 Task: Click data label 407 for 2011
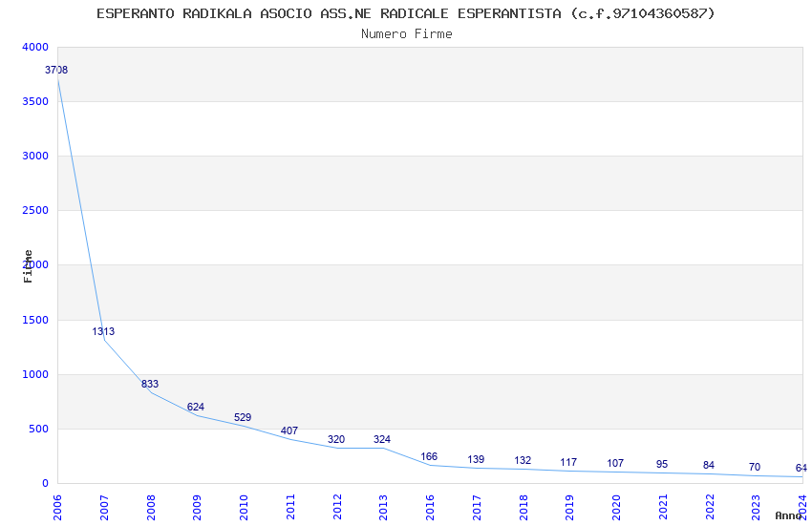point(289,430)
